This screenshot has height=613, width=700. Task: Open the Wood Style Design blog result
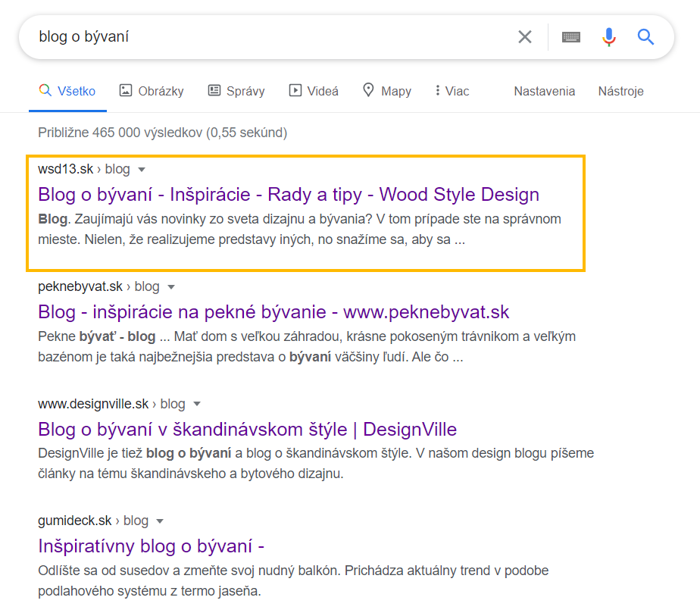pos(289,195)
